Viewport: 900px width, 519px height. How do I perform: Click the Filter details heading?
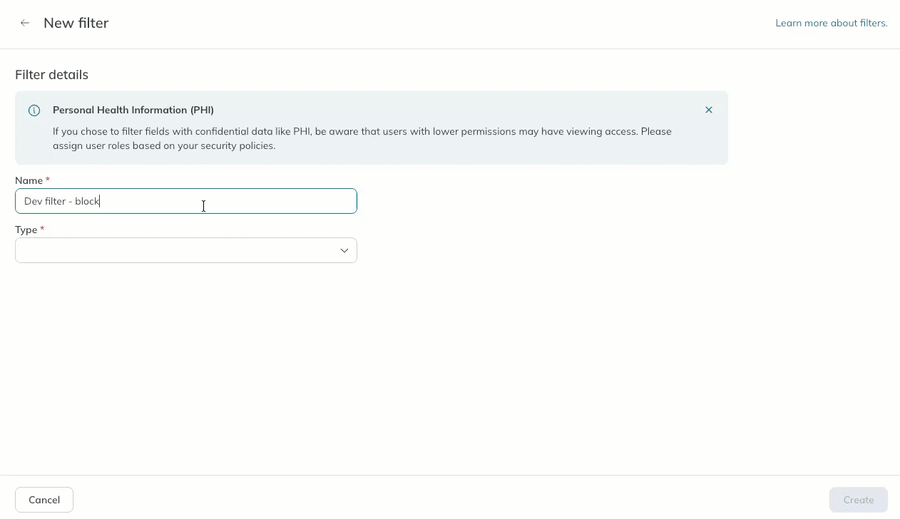click(x=52, y=75)
